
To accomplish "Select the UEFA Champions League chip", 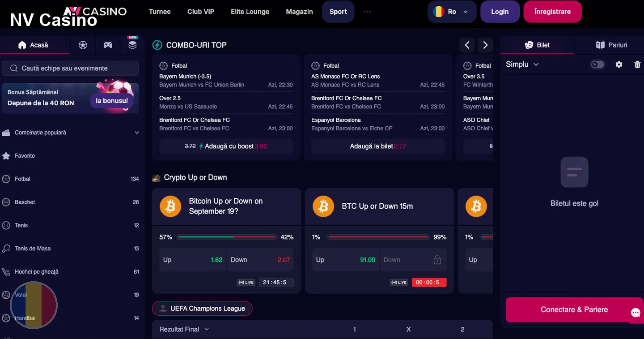I will tap(202, 309).
